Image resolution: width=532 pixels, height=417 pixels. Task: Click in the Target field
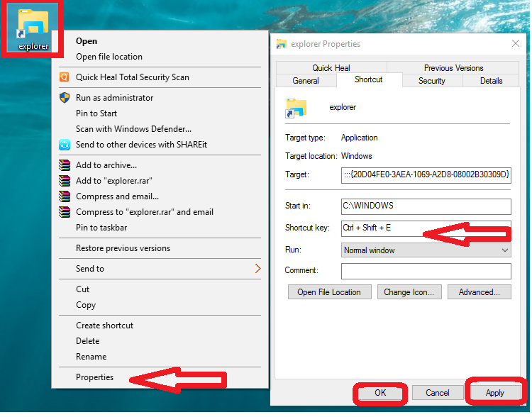pos(426,175)
